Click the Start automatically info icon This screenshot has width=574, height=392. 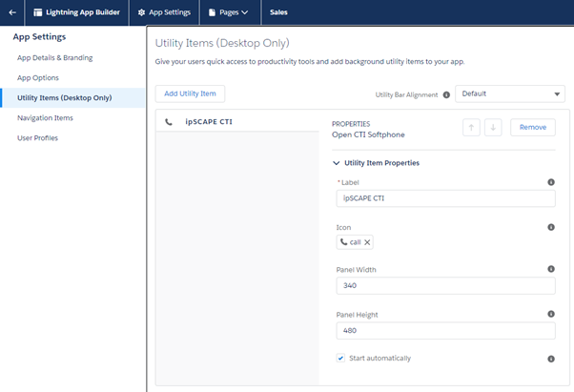pyautogui.click(x=550, y=359)
